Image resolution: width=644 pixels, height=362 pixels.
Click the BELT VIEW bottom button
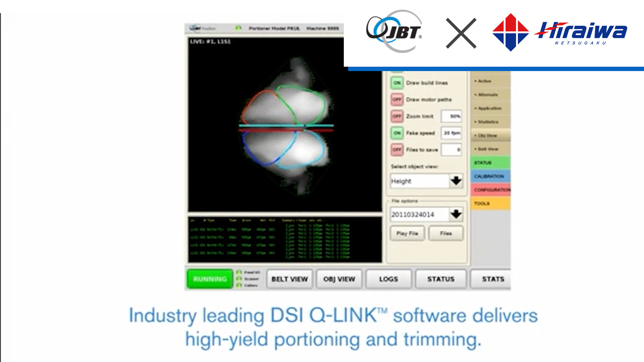(x=289, y=279)
